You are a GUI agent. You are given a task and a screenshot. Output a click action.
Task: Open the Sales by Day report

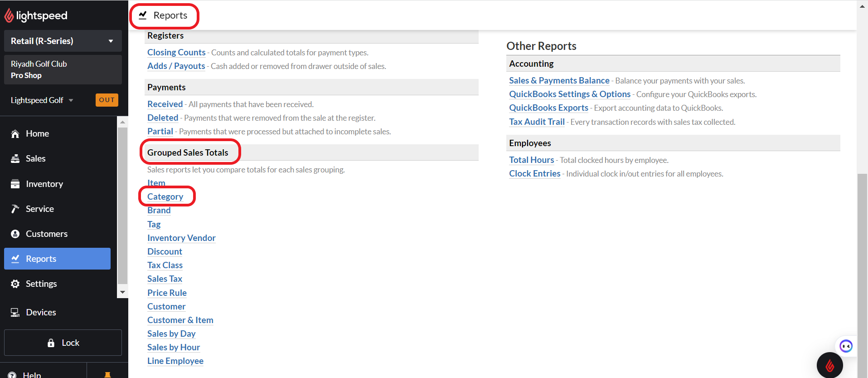[171, 334]
